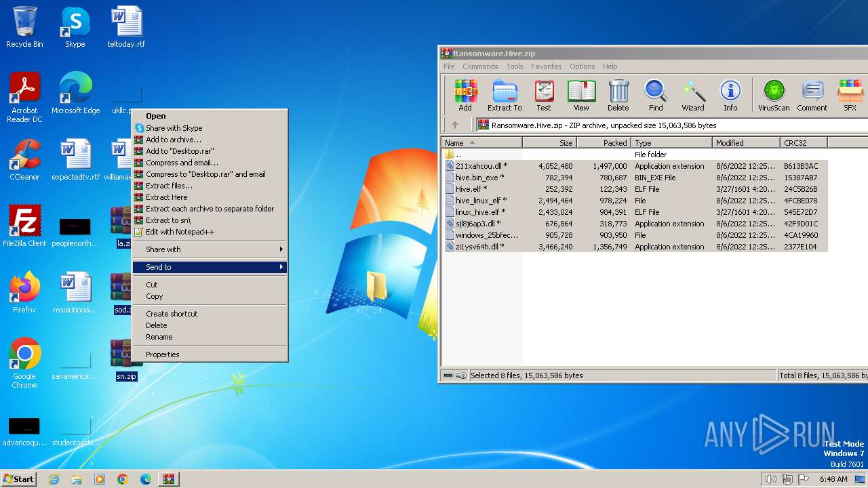Click the parent folder '..' row
This screenshot has height=488, width=868.
(635, 154)
